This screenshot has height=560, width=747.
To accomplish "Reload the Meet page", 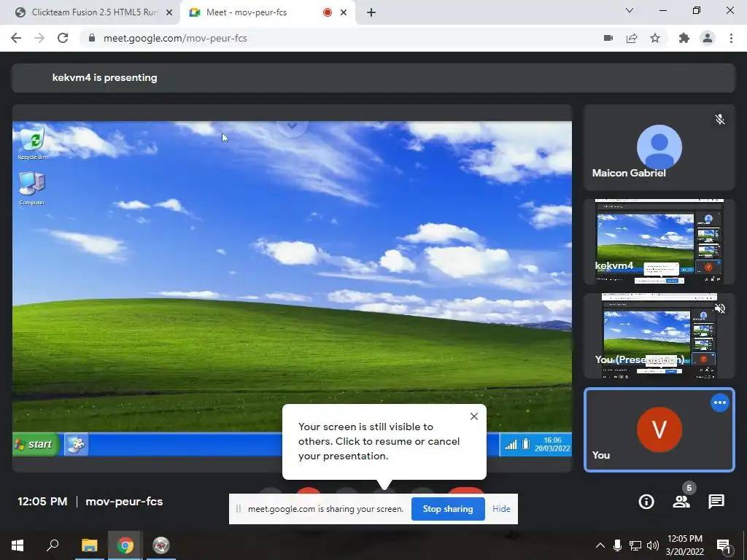I will point(63,38).
